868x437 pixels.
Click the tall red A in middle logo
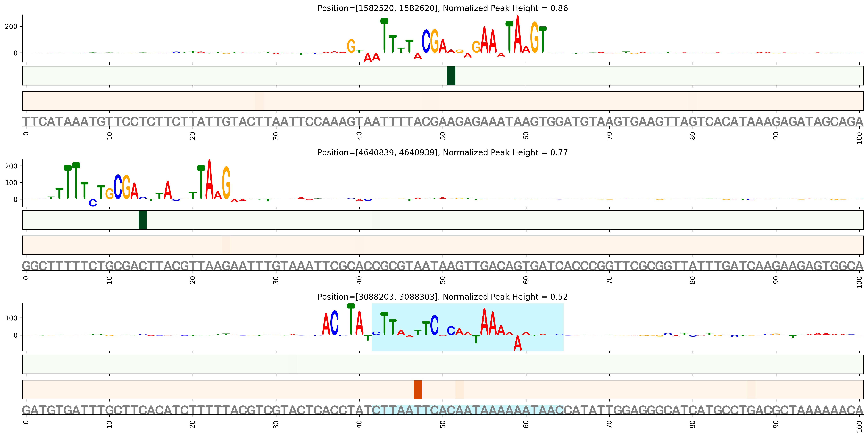point(209,179)
